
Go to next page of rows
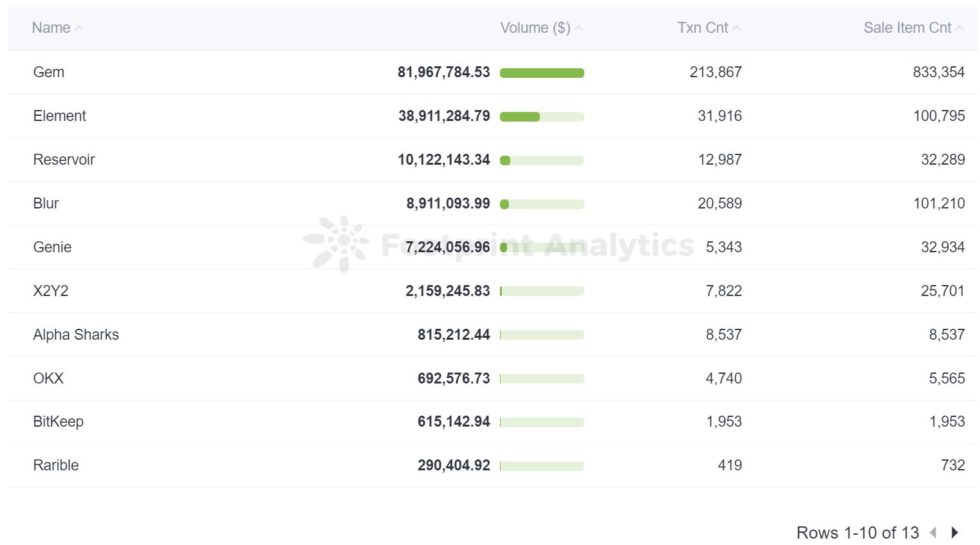[x=955, y=533]
